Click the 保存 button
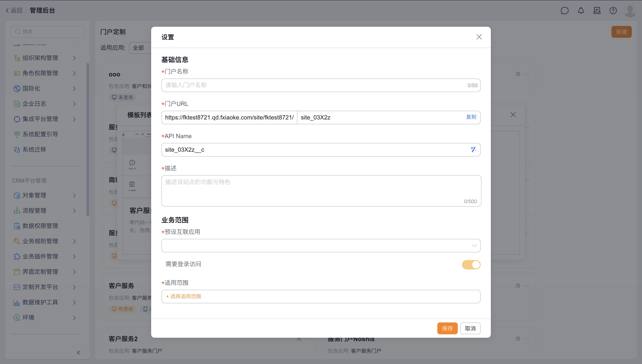Screen dimensions: 642x364 click(x=447, y=328)
